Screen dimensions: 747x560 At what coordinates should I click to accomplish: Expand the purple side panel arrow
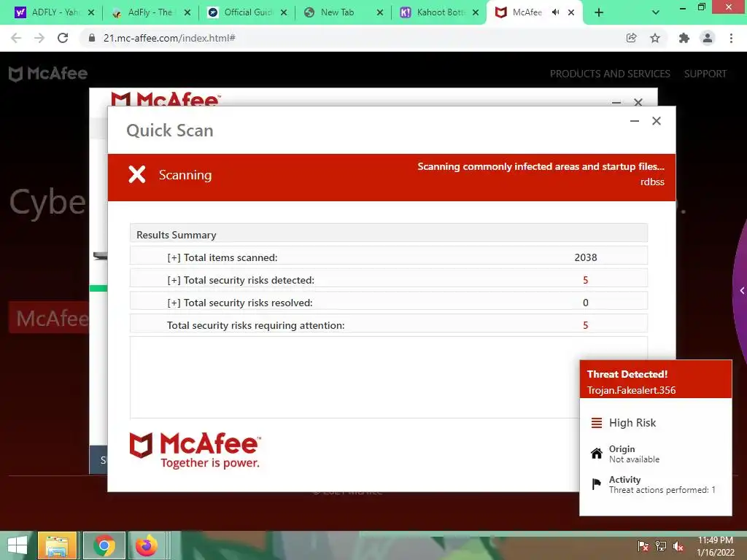coord(742,290)
